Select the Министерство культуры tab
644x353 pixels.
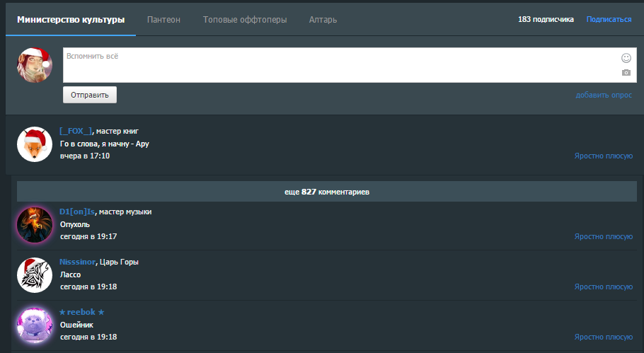pos(71,20)
